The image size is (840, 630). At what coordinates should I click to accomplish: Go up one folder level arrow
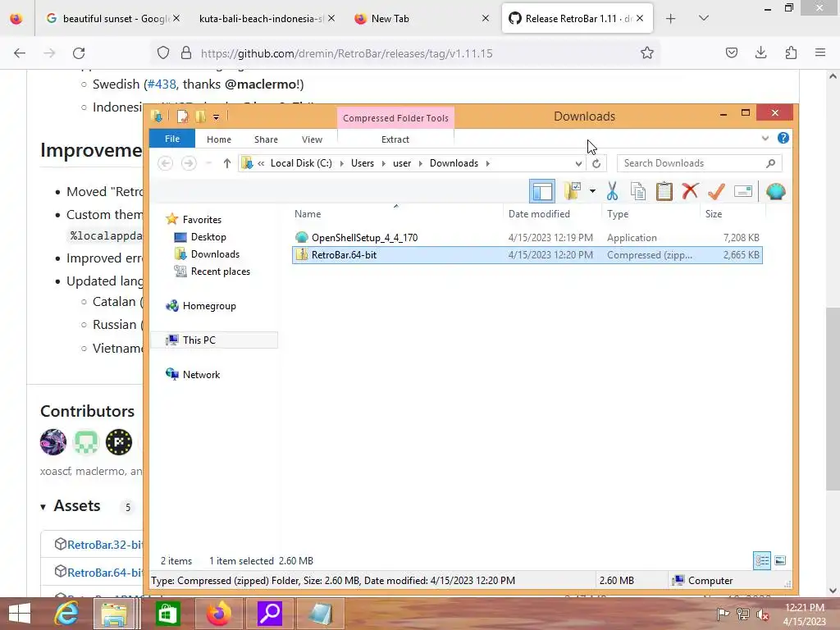227,163
